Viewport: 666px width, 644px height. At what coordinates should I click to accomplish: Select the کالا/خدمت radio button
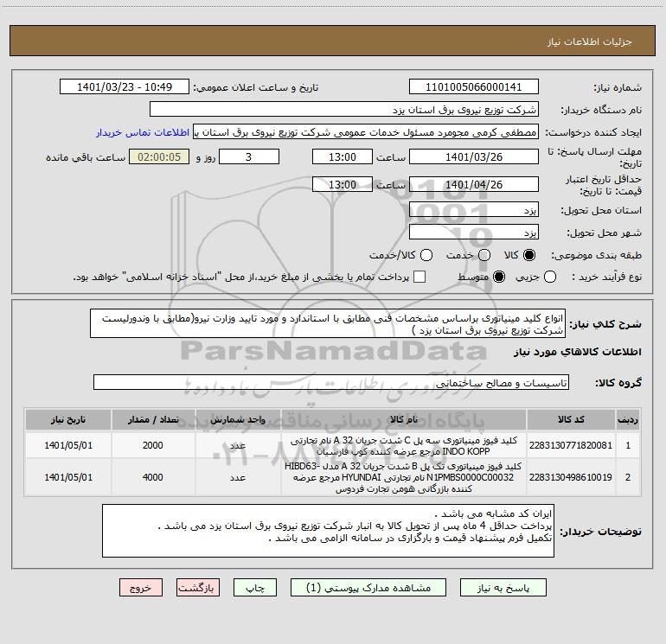tap(426, 255)
